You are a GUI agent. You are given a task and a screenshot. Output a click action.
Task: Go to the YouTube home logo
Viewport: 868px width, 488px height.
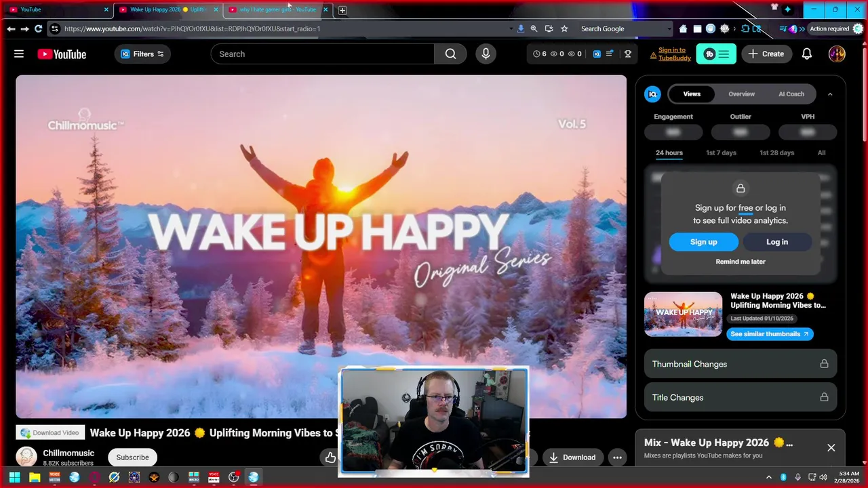tap(62, 54)
